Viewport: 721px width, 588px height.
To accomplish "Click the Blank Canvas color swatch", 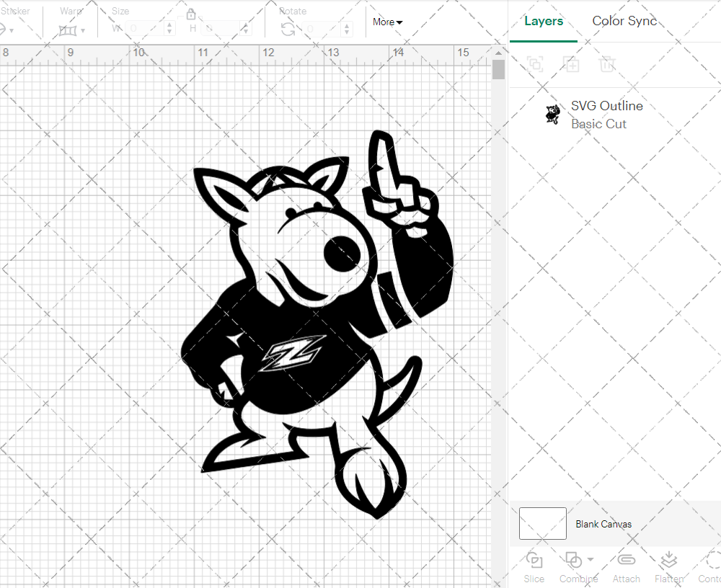I will pyautogui.click(x=542, y=524).
